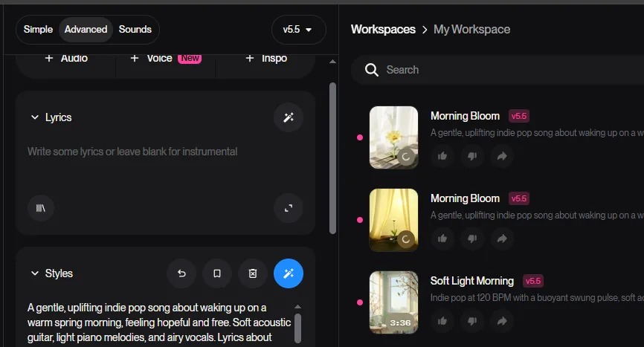Like the first Morning Bloom song
Image resolution: width=644 pixels, height=347 pixels.
pyautogui.click(x=442, y=156)
